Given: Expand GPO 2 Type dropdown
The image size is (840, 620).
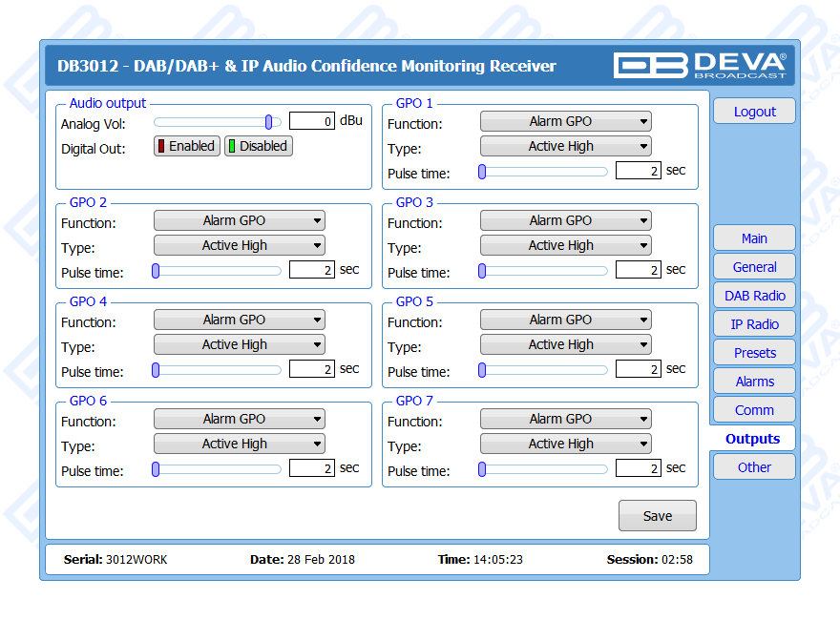Looking at the screenshot, I should click(x=239, y=245).
